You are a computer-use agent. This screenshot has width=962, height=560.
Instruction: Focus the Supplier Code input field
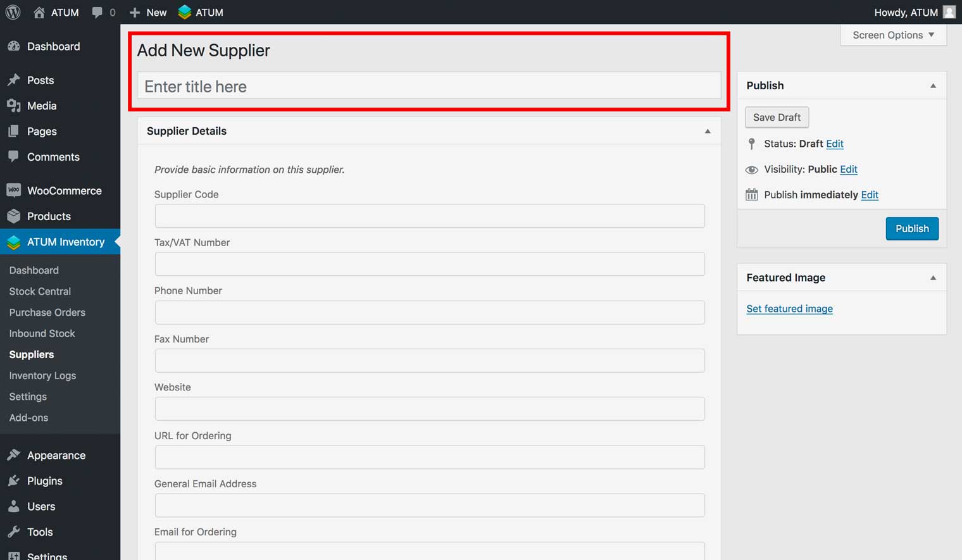[x=429, y=216]
